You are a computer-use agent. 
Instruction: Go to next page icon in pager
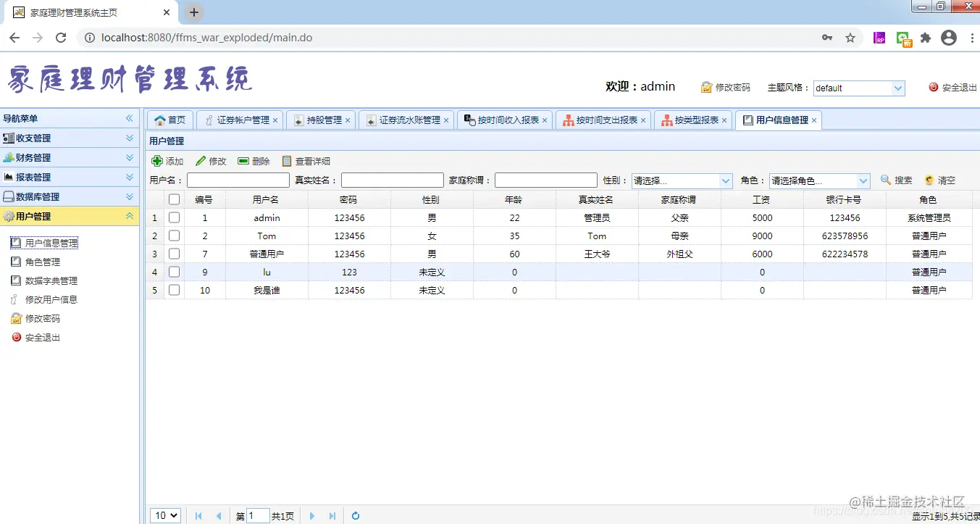312,516
